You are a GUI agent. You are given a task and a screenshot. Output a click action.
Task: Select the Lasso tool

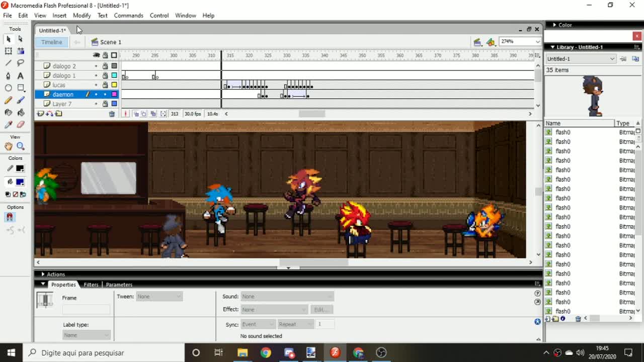pos(21,63)
